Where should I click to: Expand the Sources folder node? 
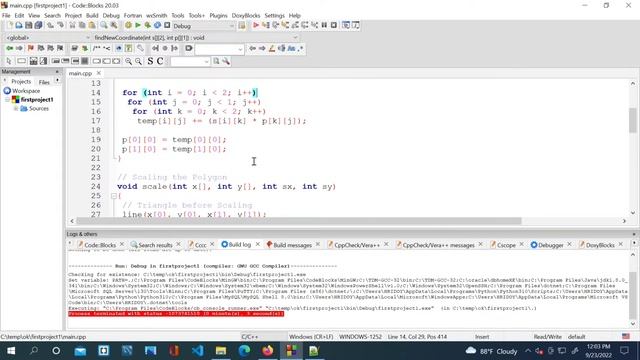coord(16,109)
